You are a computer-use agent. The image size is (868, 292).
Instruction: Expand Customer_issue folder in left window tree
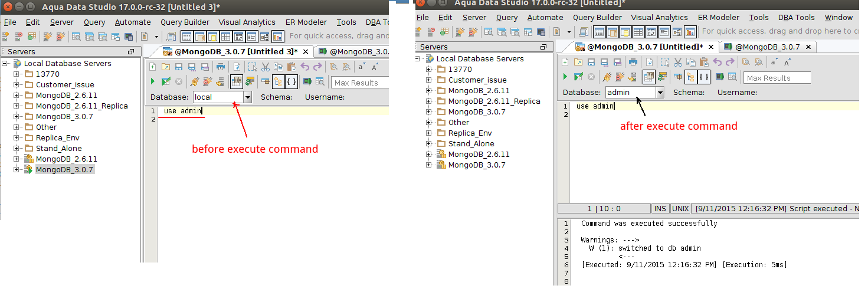coord(17,85)
